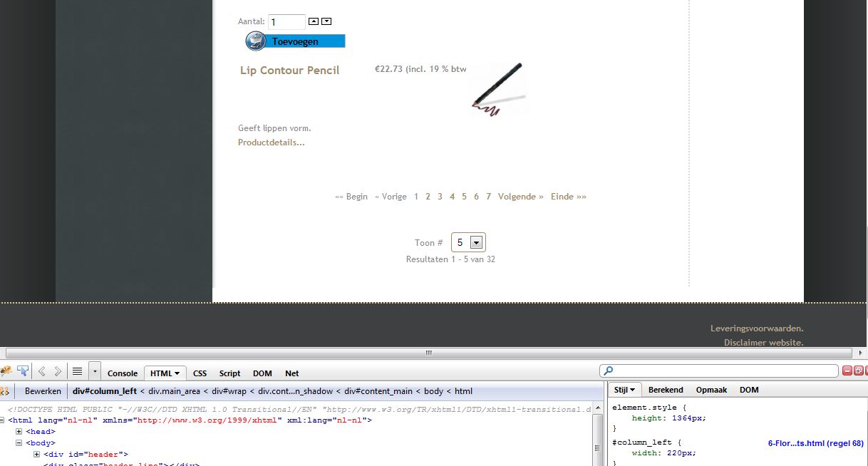Screen dimensions: 868x466
Task: Switch to the Net tab
Action: (x=292, y=373)
